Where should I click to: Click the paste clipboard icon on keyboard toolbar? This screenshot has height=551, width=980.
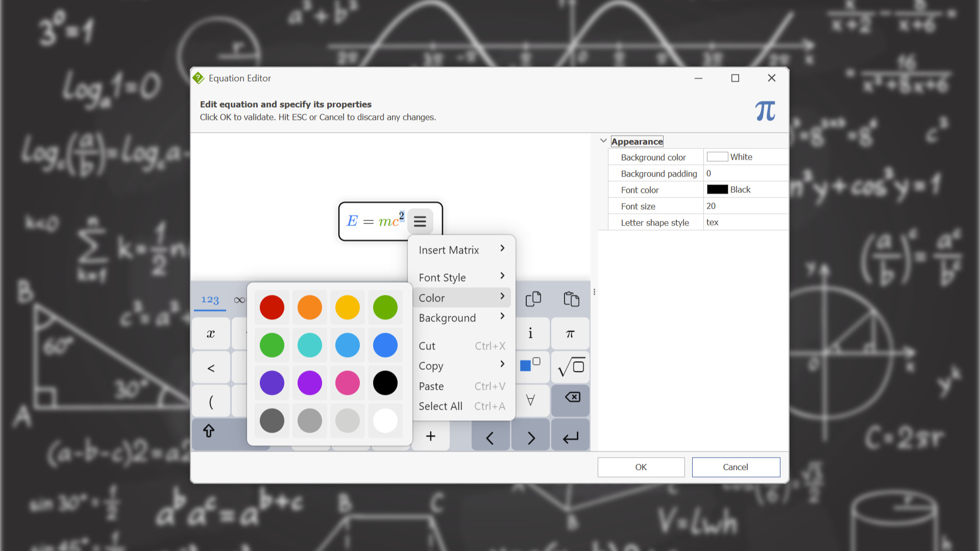coord(571,299)
